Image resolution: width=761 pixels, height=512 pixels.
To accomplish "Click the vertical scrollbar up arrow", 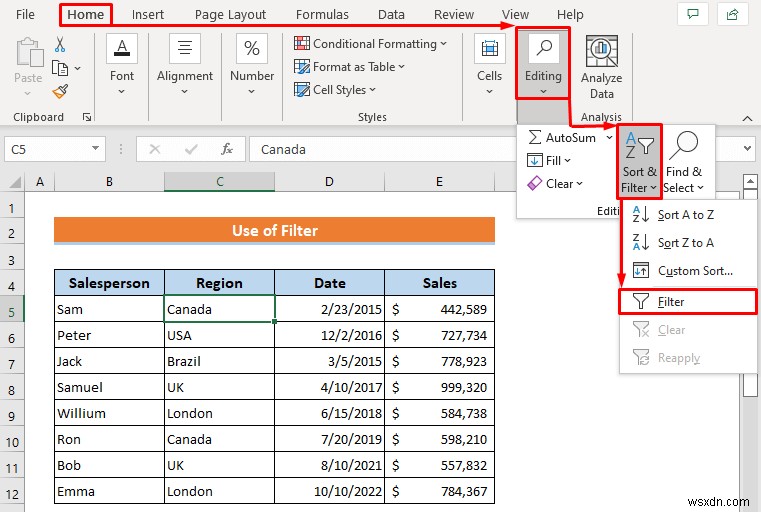I will coord(750,182).
